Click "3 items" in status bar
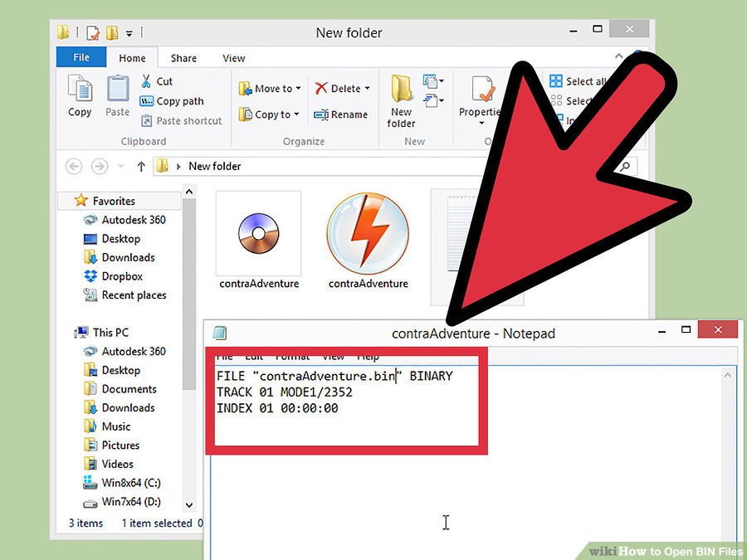Viewport: 747px width, 560px height. click(85, 523)
